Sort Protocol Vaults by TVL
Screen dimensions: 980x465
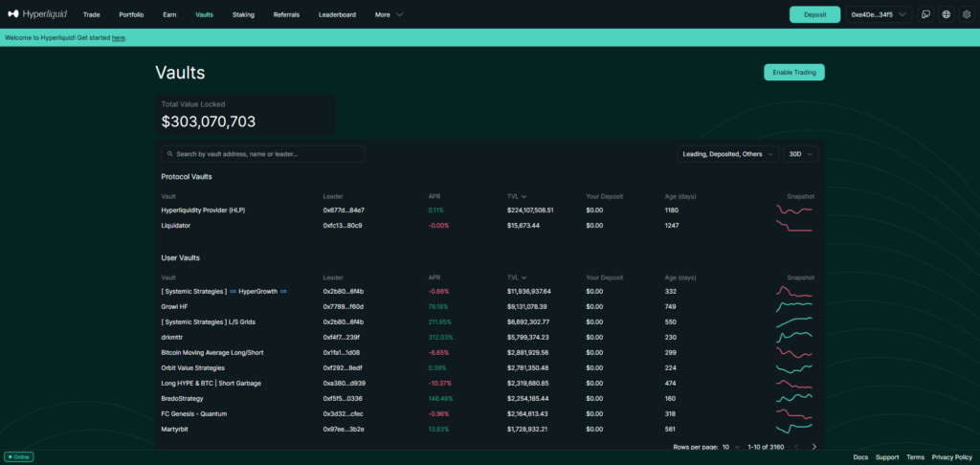pos(516,196)
